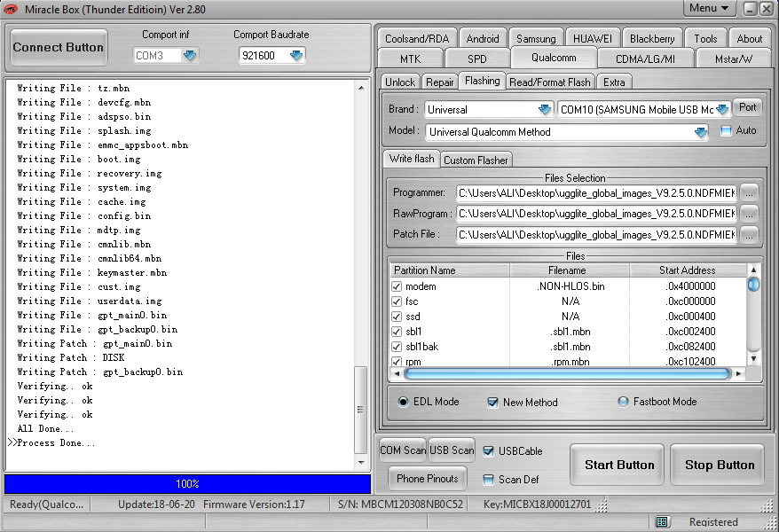This screenshot has height=532, width=779.
Task: Switch to the Coolsand/RDA tab
Action: [x=417, y=39]
